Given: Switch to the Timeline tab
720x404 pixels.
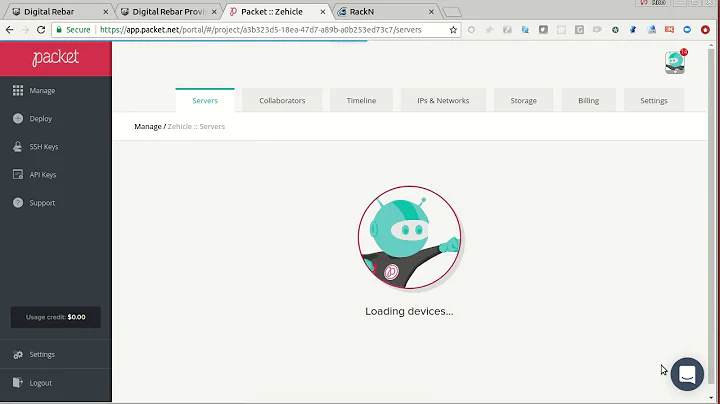Looking at the screenshot, I should pos(361,101).
